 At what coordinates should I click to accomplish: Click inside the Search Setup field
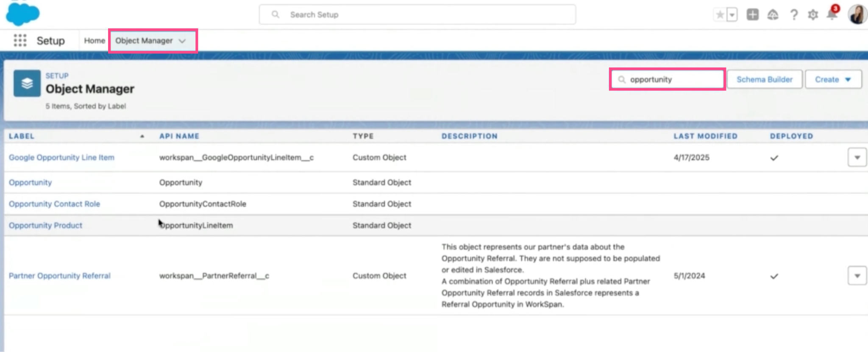pos(417,14)
